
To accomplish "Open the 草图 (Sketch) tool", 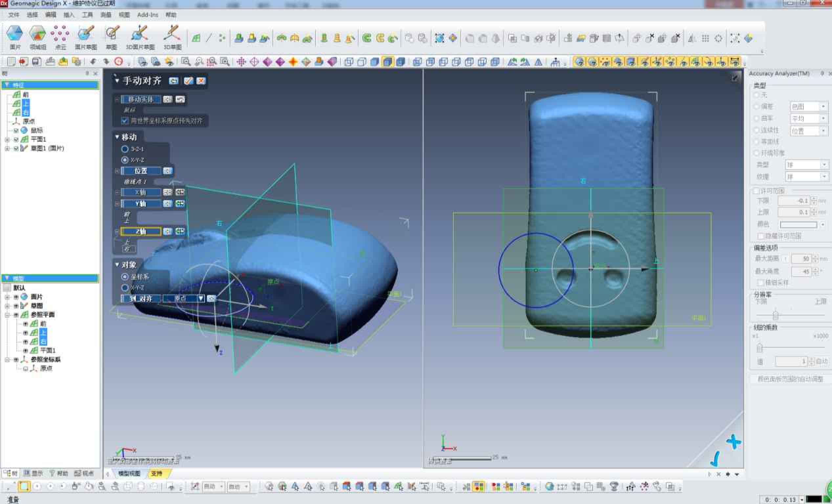I will pos(112,37).
